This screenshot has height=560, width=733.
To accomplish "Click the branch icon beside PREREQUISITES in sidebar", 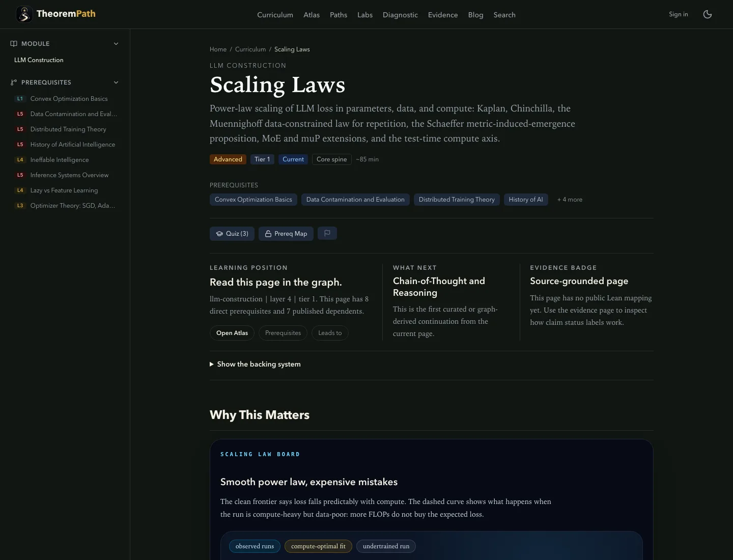I will tap(14, 82).
